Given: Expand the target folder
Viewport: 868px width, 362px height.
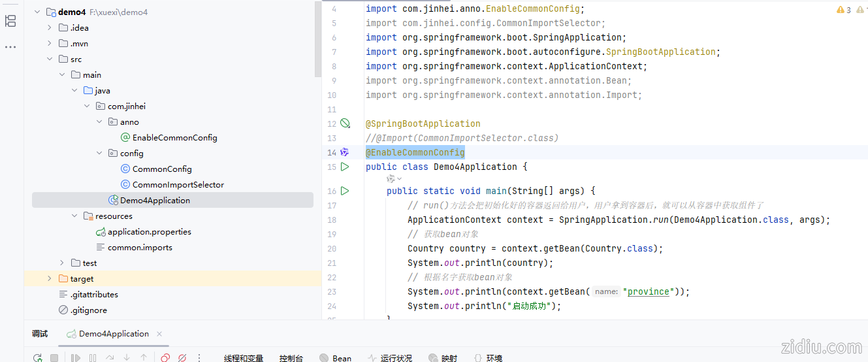Looking at the screenshot, I should tap(50, 279).
